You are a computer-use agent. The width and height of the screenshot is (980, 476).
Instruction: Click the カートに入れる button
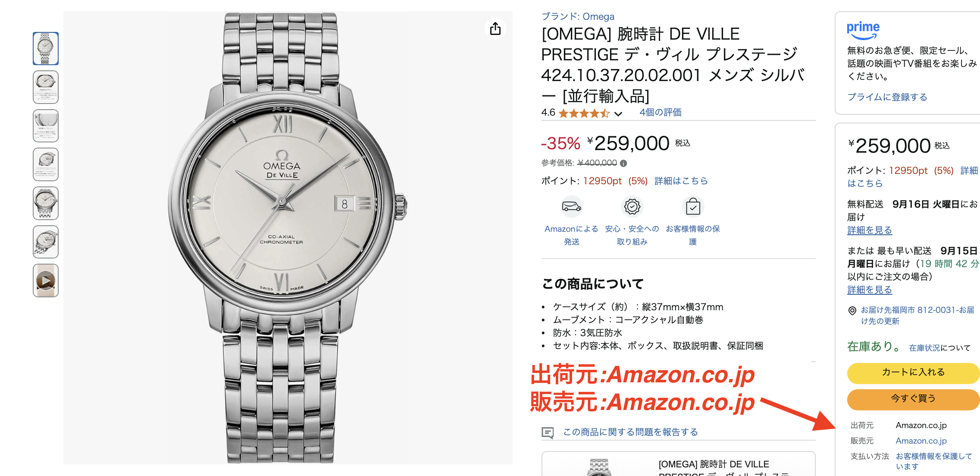(913, 373)
